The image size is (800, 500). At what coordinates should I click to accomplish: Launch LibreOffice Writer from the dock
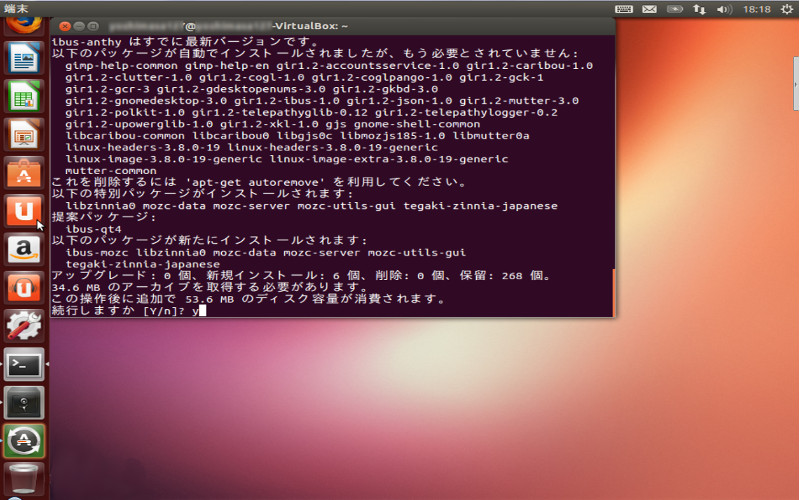tap(23, 58)
